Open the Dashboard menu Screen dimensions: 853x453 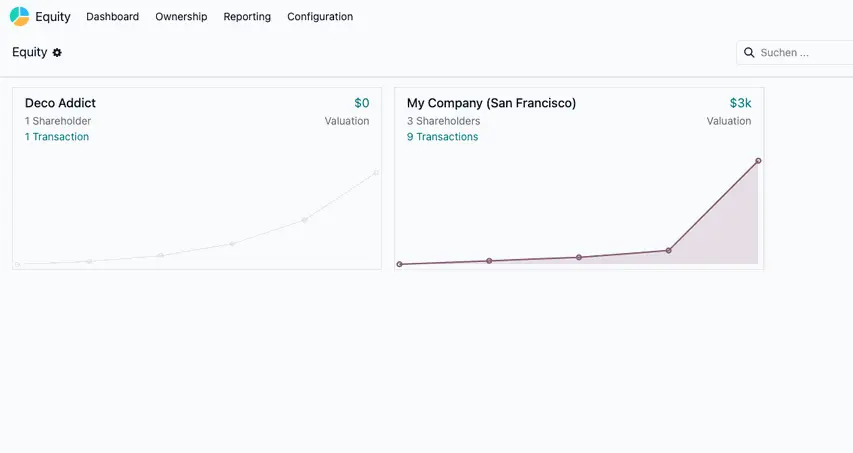112,17
